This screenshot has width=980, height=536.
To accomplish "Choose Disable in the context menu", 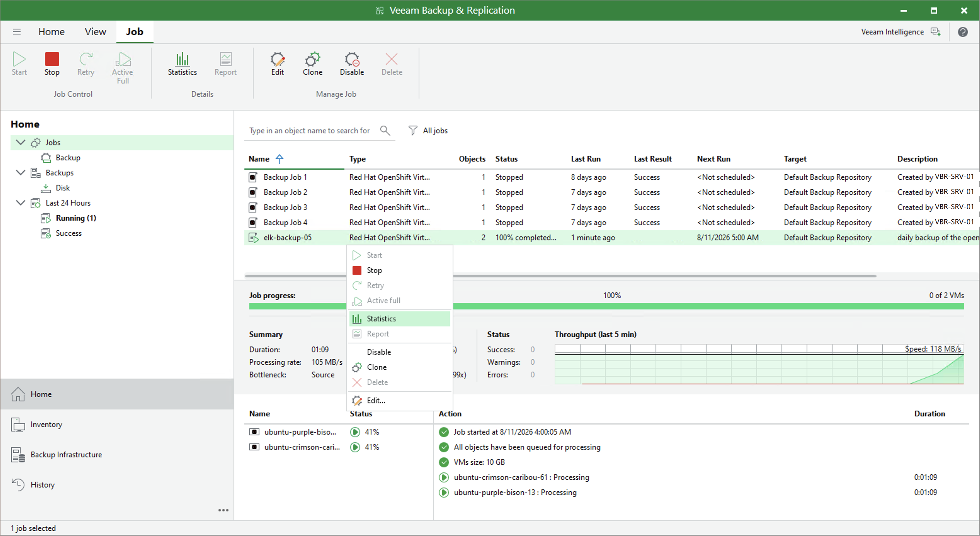I will 399,352.
